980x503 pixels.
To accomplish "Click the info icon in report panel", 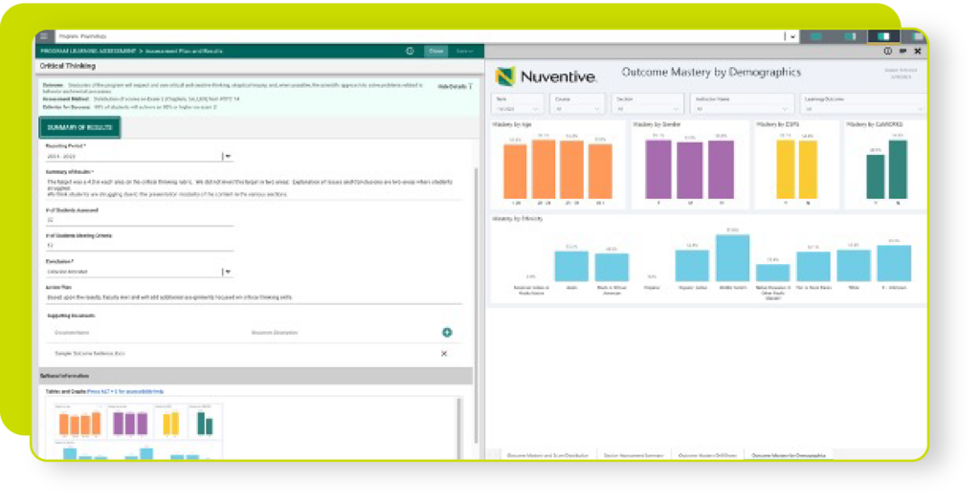I will pos(887,52).
